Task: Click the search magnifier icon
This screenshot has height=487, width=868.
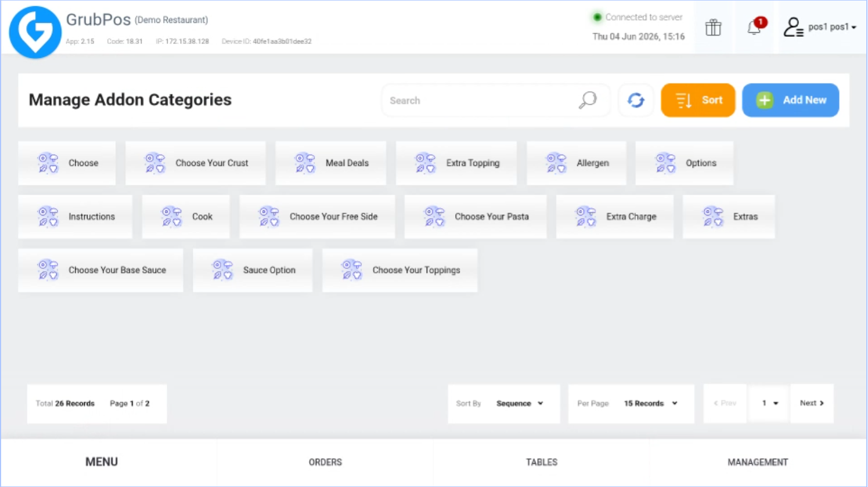Action: tap(588, 100)
